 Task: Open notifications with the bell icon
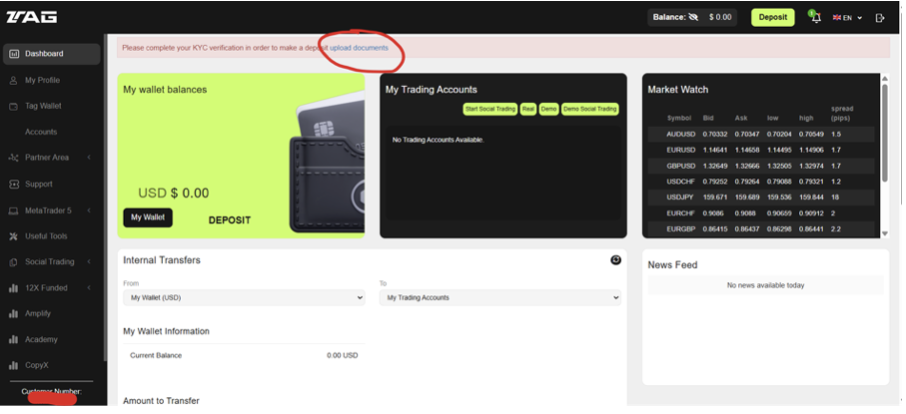816,18
